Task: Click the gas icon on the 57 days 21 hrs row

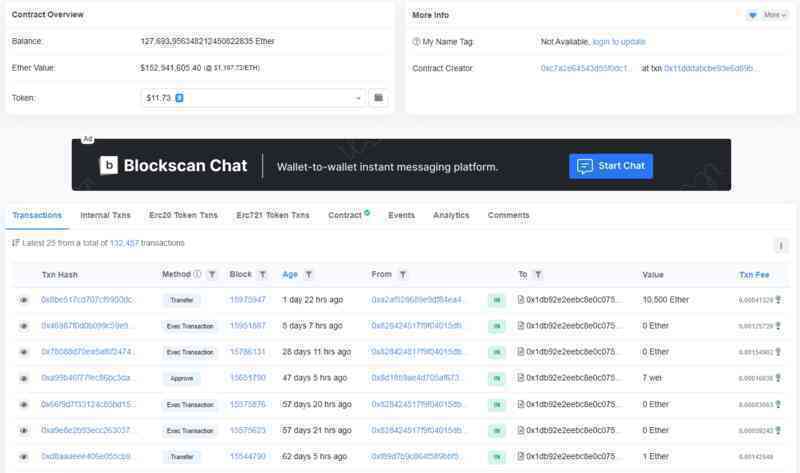Action: [779, 431]
